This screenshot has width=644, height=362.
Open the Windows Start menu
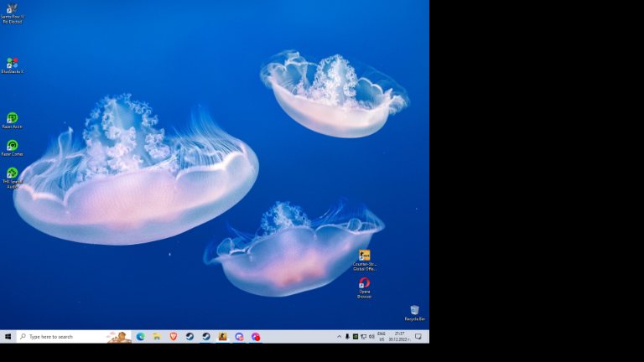tap(8, 336)
